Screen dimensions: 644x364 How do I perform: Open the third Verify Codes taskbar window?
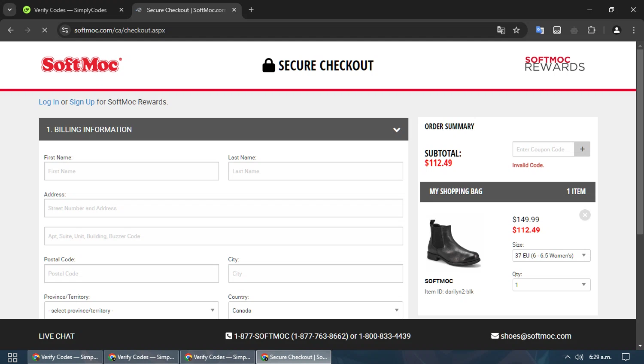218,357
